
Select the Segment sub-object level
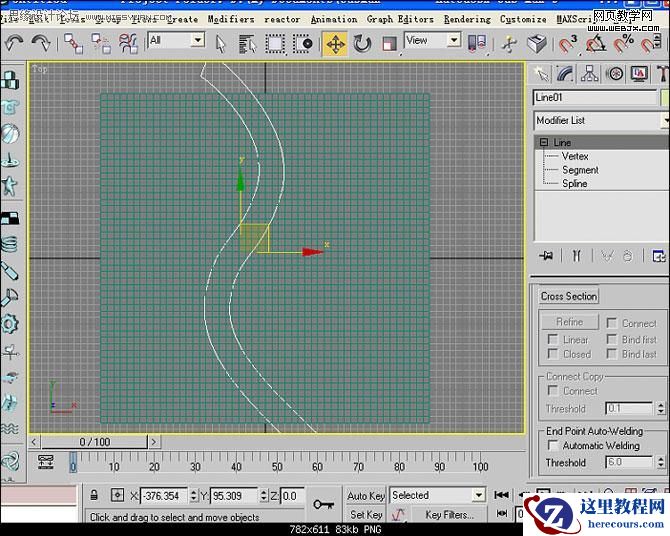580,170
